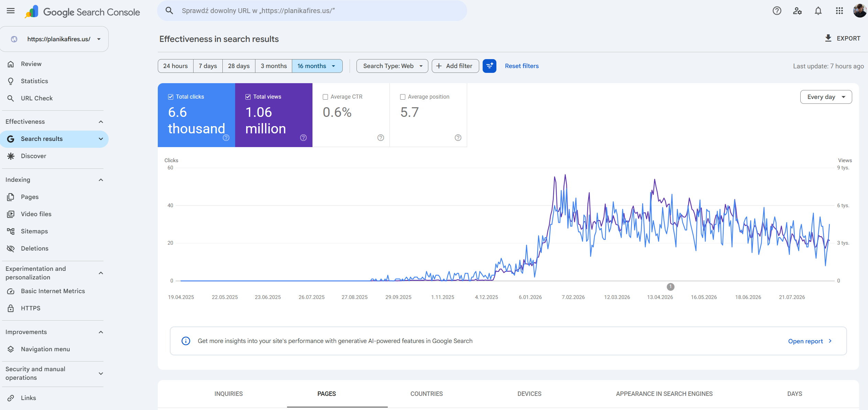Switch to the COUNTRIES tab
This screenshot has width=868, height=410.
click(x=427, y=394)
